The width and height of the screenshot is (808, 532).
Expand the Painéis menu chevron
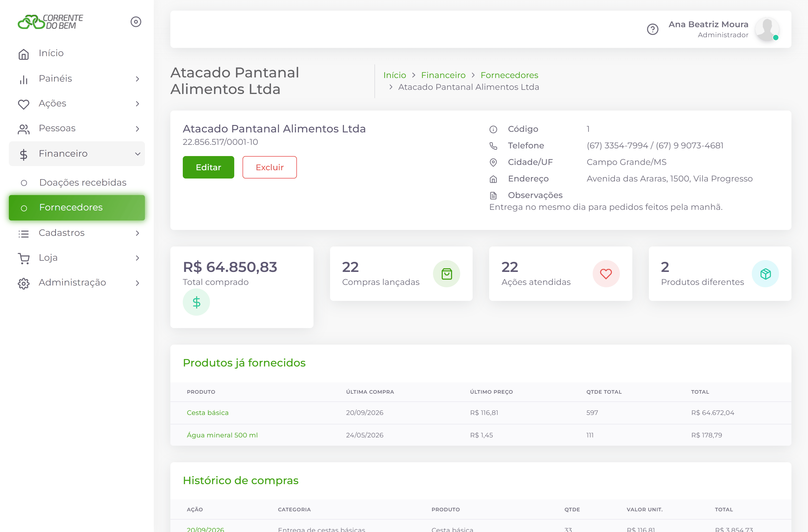[x=137, y=79]
